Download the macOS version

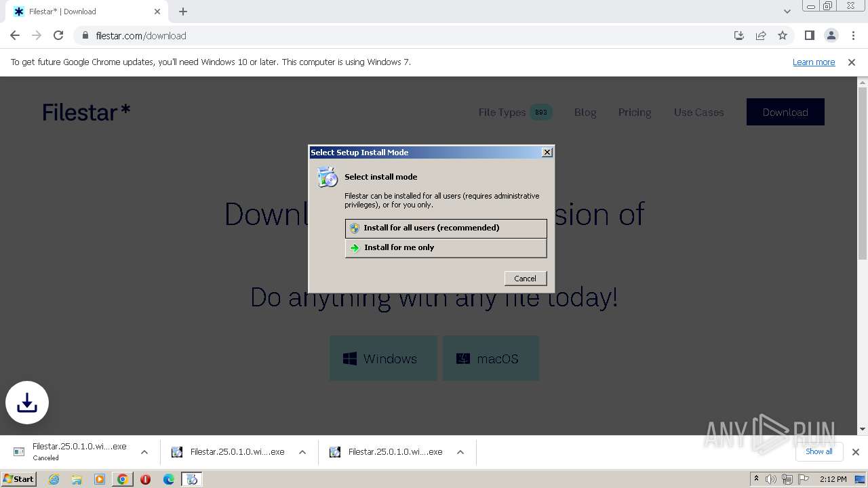coord(491,359)
